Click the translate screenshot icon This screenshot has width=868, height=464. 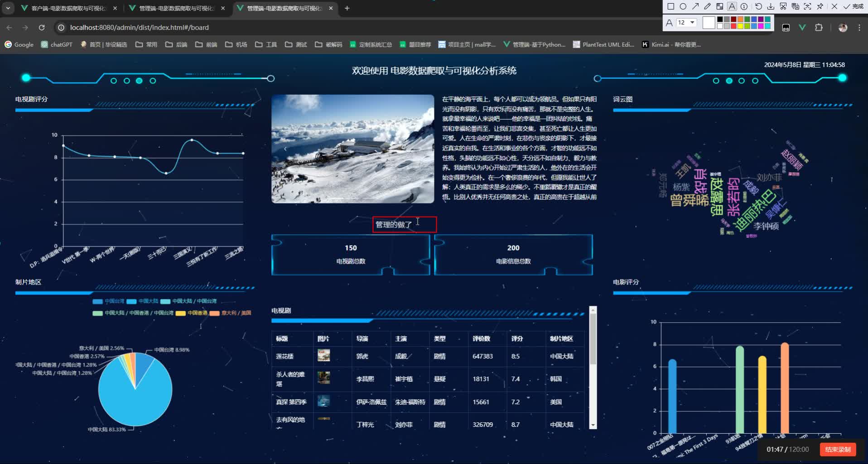click(x=796, y=6)
